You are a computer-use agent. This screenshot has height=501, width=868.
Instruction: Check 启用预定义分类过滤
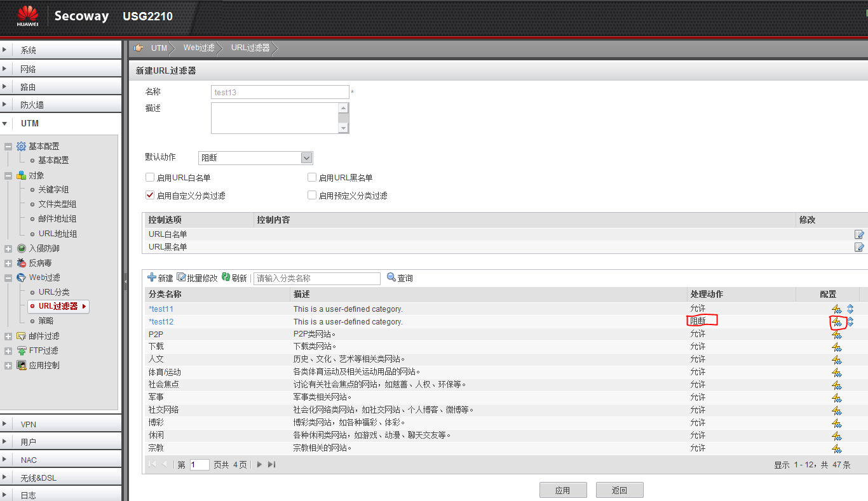point(312,196)
